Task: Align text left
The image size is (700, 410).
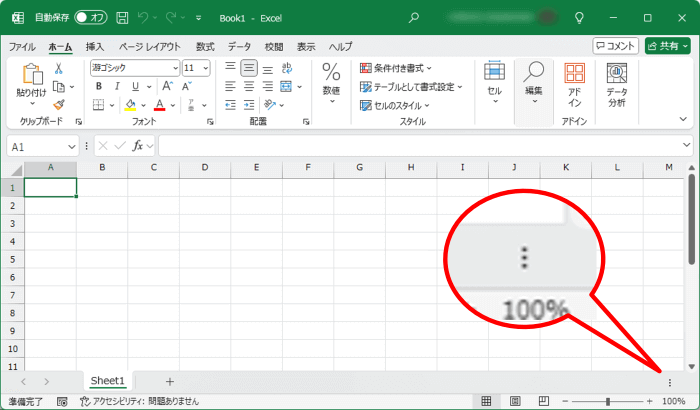Action: click(x=230, y=86)
